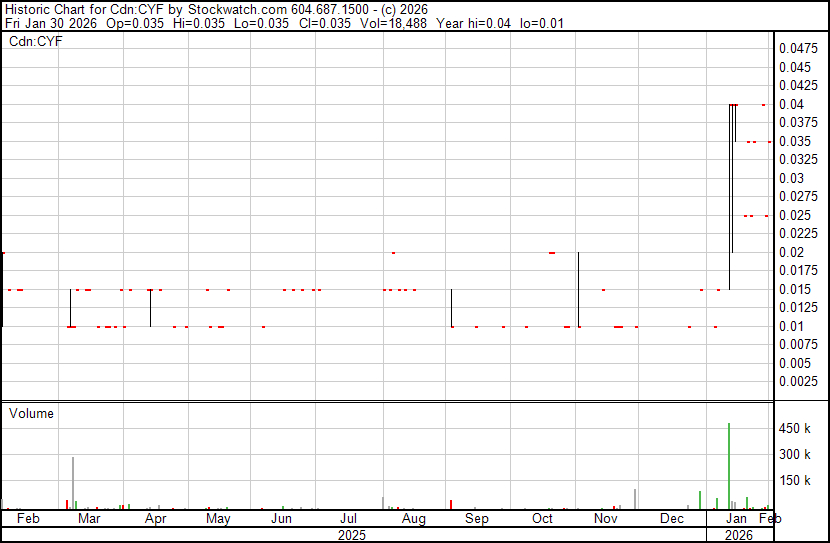The height and width of the screenshot is (543, 830).
Task: Click the 'Vol=18,488' header value
Action: 393,23
